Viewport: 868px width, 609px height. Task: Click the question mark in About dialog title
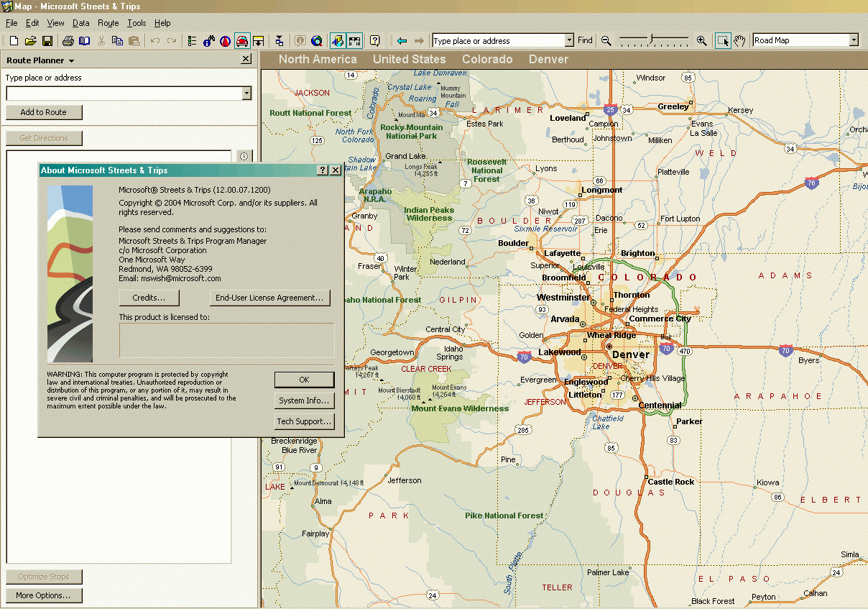point(323,170)
